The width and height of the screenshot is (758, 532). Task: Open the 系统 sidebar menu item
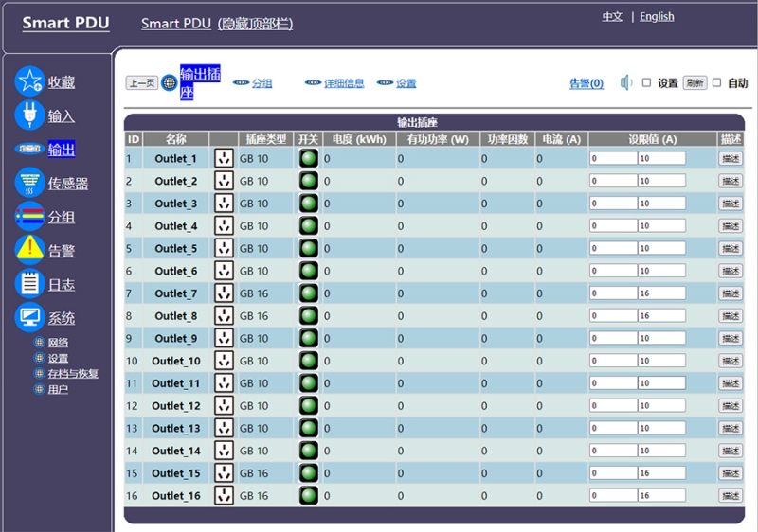pos(61,318)
